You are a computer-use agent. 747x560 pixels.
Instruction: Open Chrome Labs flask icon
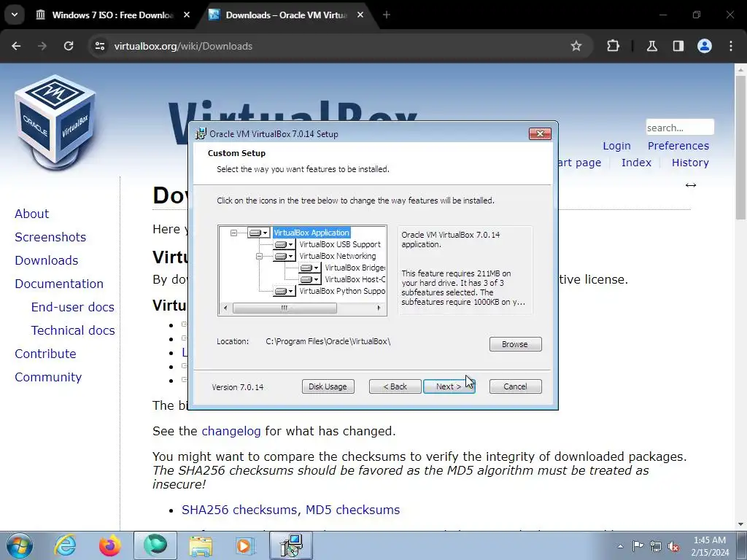click(x=652, y=46)
